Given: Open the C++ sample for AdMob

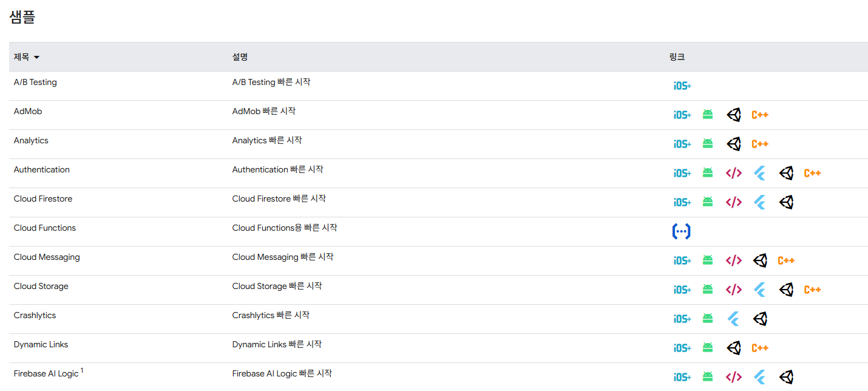Looking at the screenshot, I should pos(760,115).
